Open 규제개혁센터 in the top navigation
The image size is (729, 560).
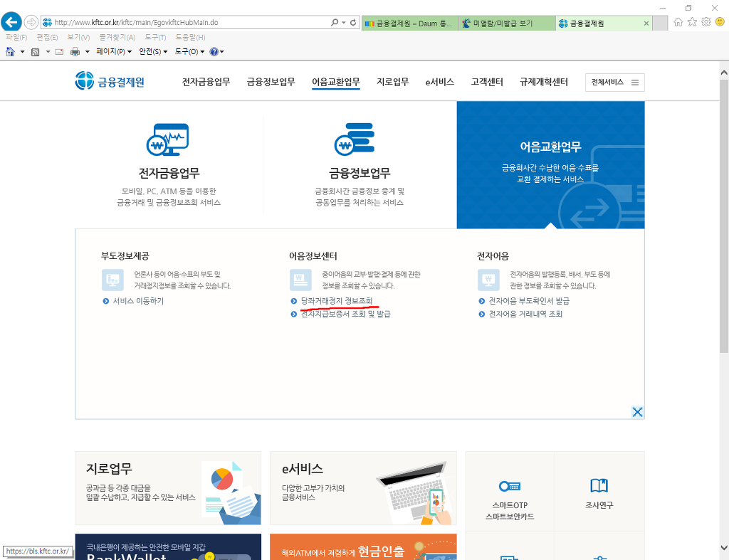point(544,83)
